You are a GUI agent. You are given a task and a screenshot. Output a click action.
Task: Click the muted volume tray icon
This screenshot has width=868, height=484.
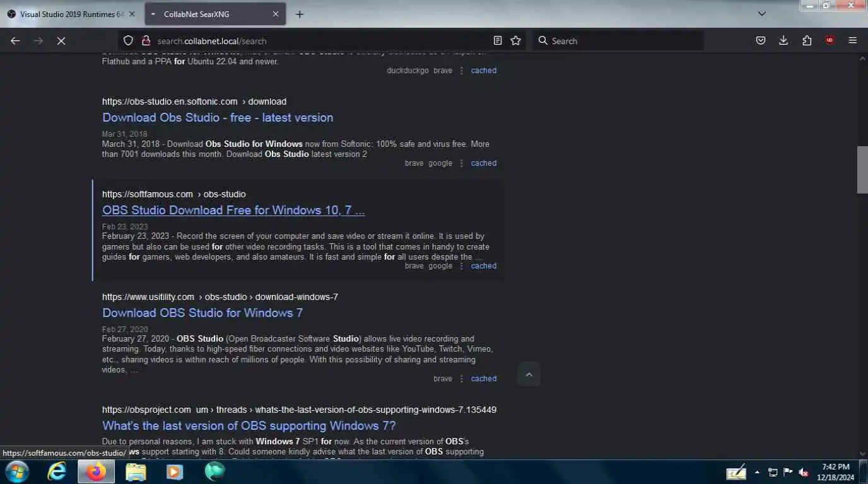(804, 472)
